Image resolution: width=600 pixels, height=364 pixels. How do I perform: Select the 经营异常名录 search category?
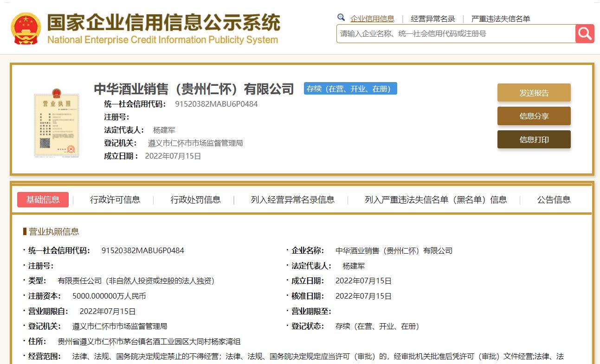click(433, 19)
